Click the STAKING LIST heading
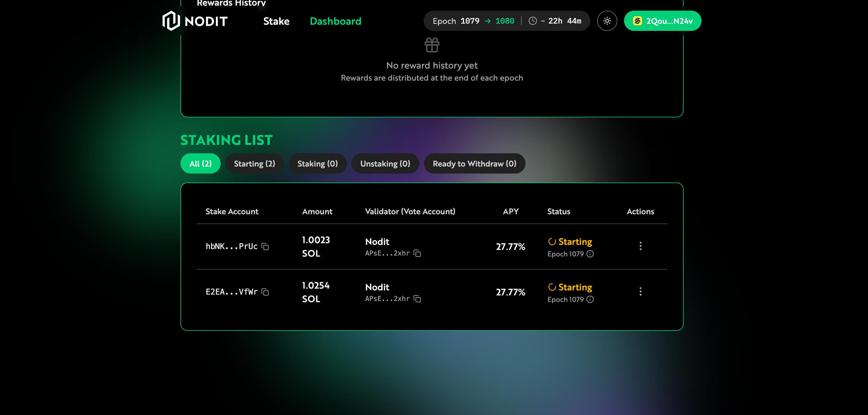 (227, 140)
